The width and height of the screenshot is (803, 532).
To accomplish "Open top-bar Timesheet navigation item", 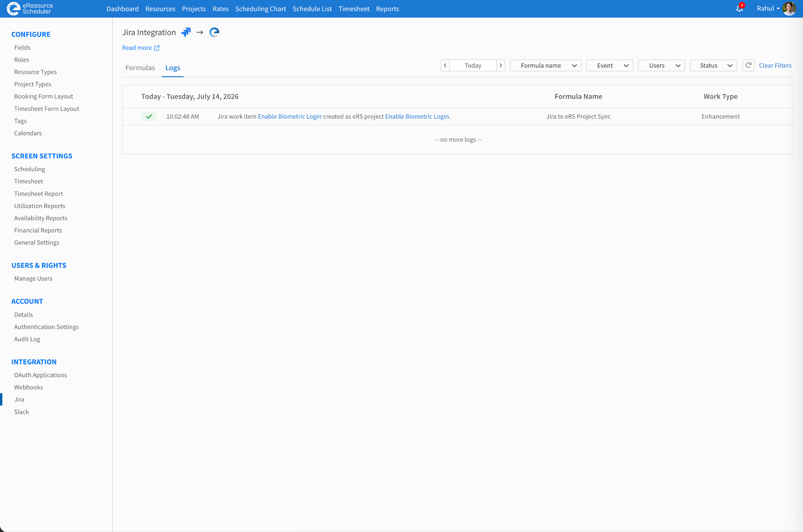I will point(354,9).
